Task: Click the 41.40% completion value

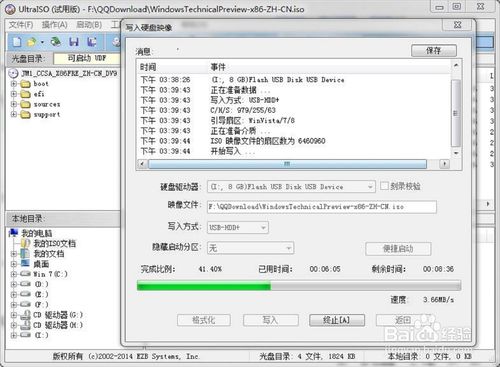Action: point(210,269)
